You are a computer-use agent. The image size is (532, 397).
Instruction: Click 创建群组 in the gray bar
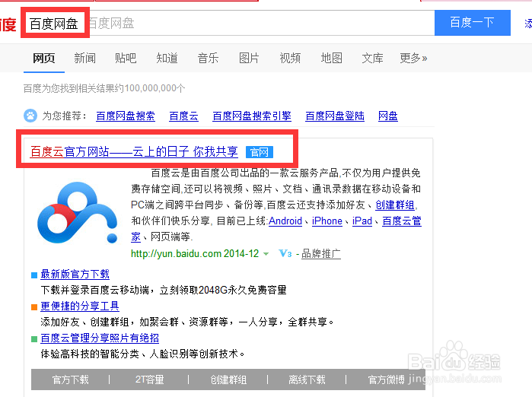(228, 380)
